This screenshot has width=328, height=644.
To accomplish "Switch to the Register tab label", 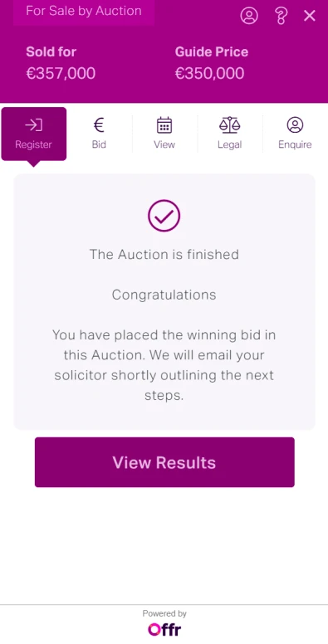I will 33,144.
